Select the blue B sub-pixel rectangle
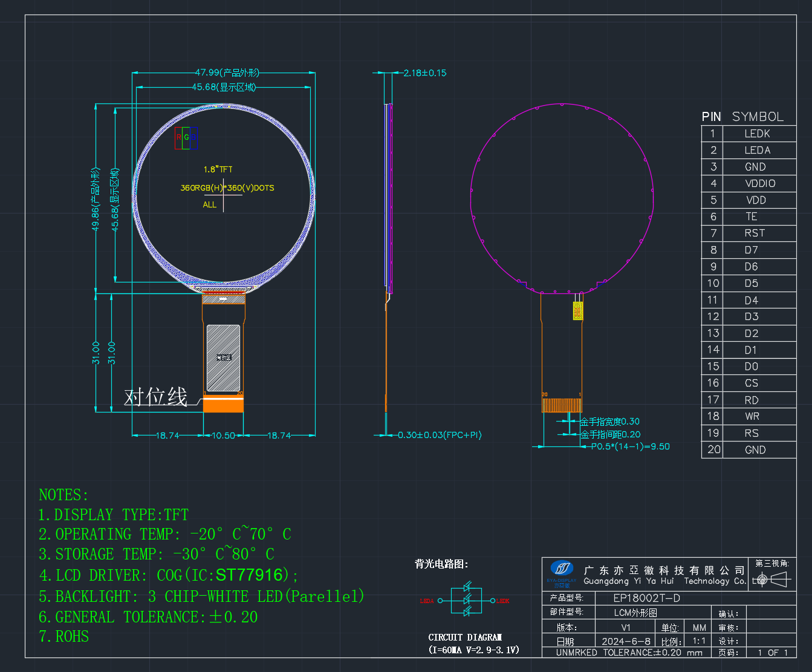 pyautogui.click(x=193, y=138)
